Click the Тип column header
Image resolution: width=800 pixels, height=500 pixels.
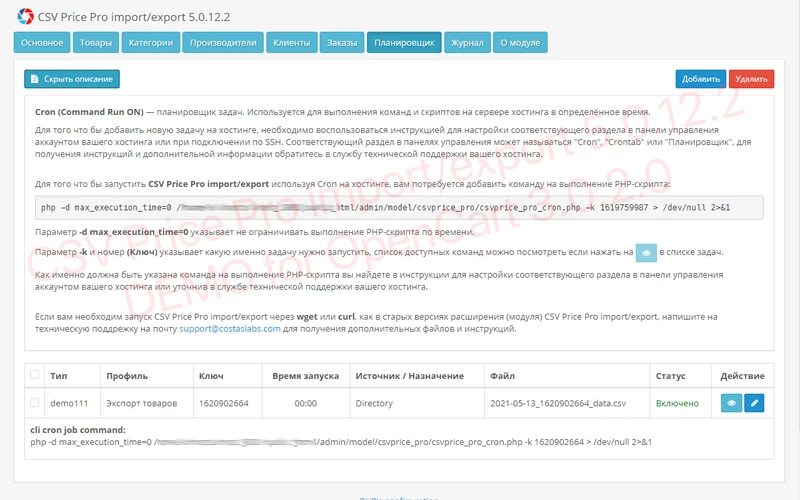coord(59,376)
